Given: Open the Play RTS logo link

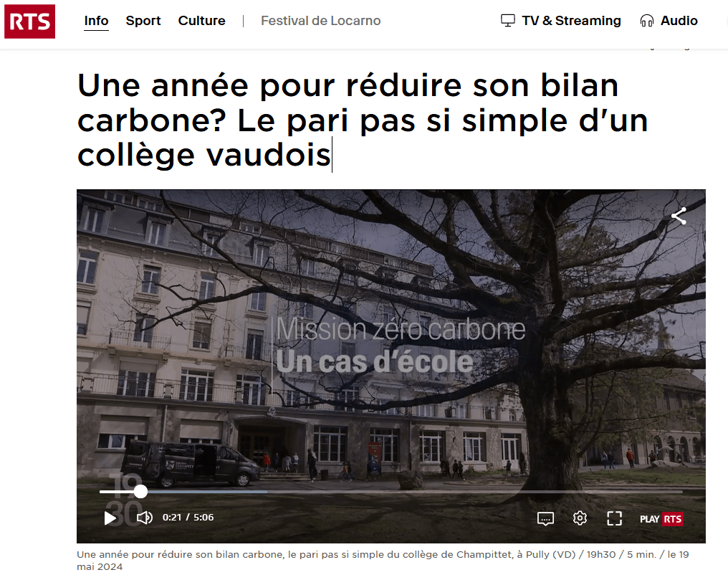Looking at the screenshot, I should [661, 519].
